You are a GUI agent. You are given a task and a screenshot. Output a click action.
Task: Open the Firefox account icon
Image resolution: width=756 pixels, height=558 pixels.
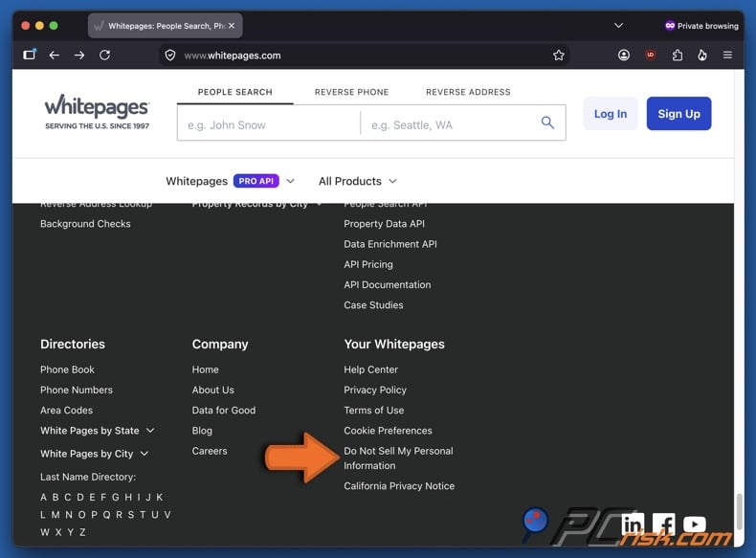click(623, 55)
